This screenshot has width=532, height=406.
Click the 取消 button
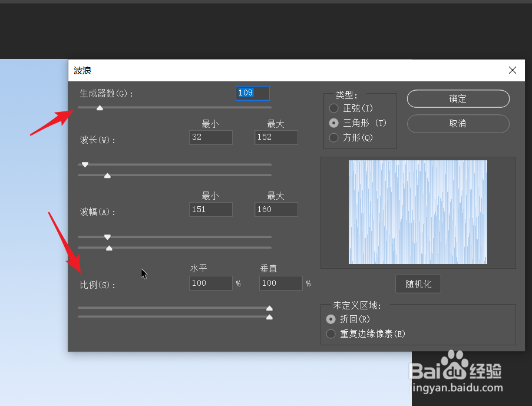(x=458, y=124)
